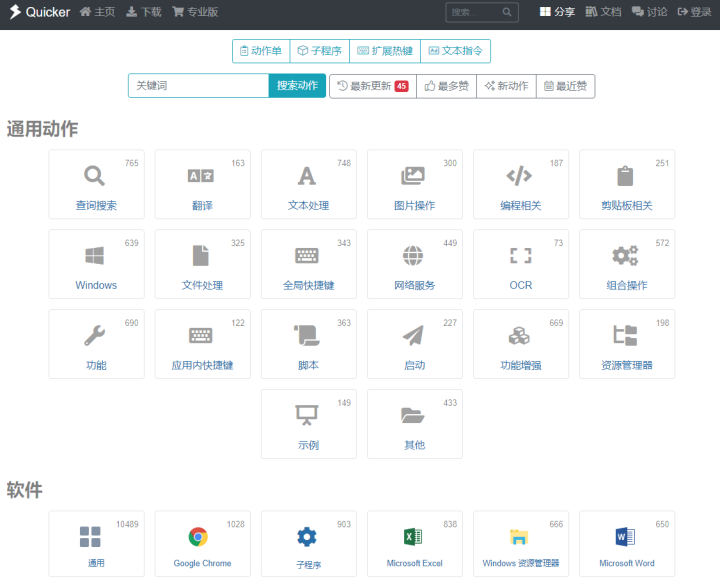The width and height of the screenshot is (720, 579).
Task: Open the 启动 paper plane icon
Action: point(415,344)
